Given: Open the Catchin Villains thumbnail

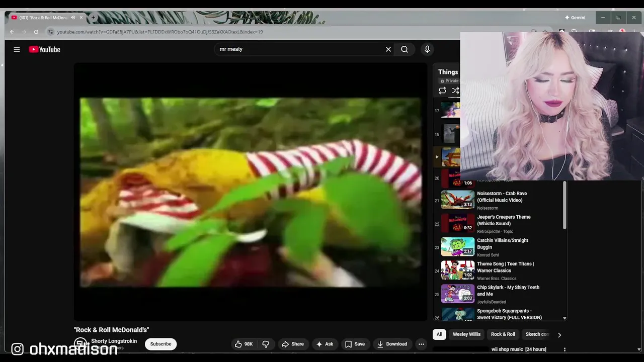Looking at the screenshot, I should (x=458, y=247).
